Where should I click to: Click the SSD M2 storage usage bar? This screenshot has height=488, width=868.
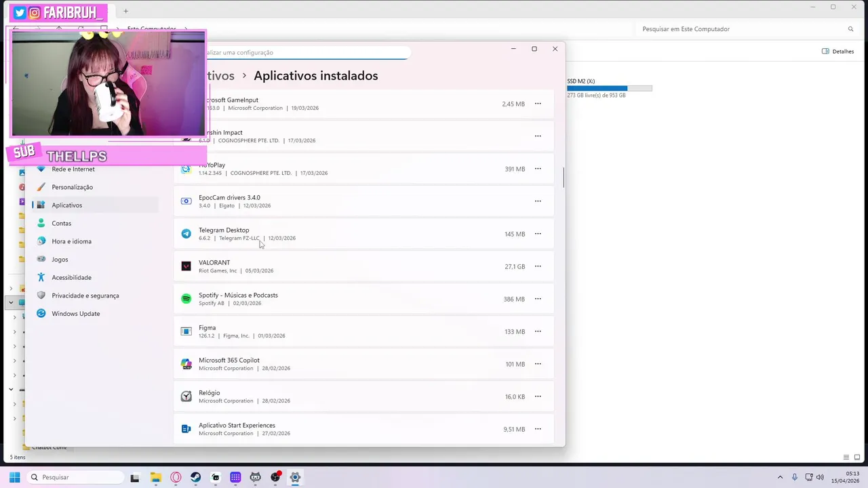click(x=610, y=88)
